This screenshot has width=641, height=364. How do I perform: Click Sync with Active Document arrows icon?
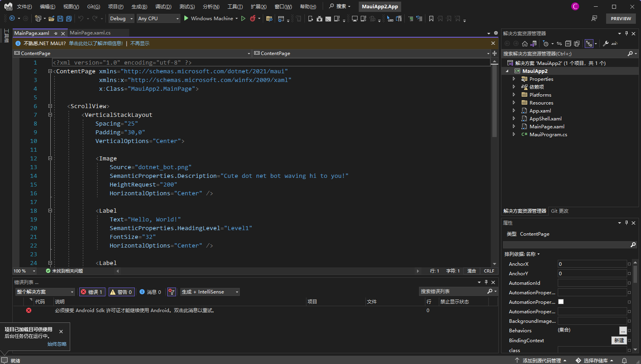pos(559,44)
